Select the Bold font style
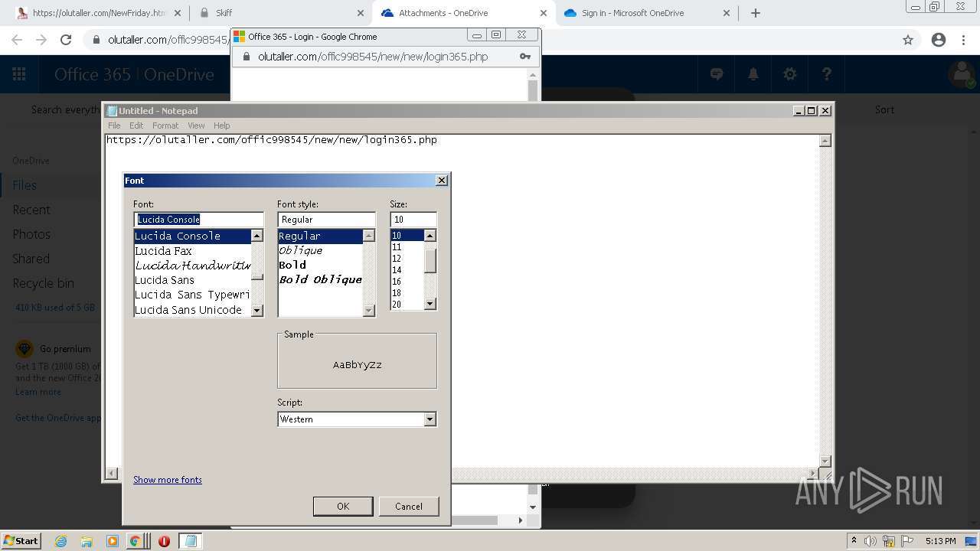Viewport: 980px width, 551px height. (x=320, y=265)
